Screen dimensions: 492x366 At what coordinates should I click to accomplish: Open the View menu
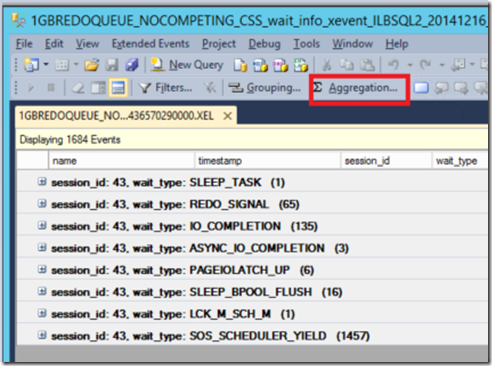[x=87, y=44]
